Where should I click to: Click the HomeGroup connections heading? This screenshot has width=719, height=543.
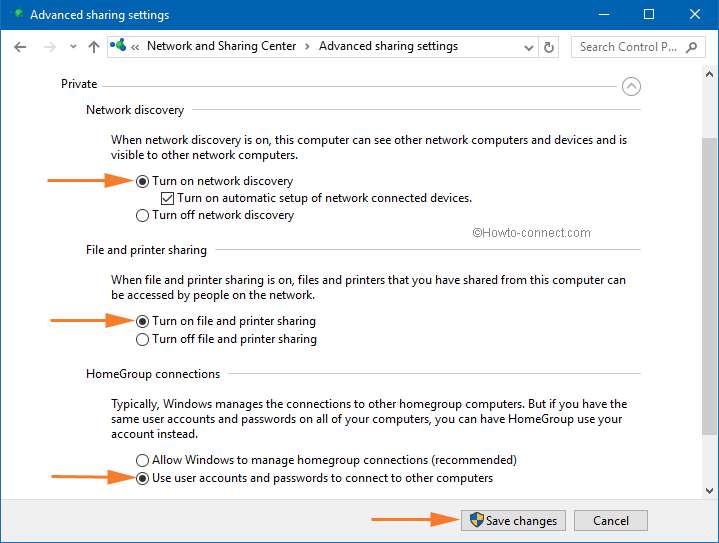tap(153, 374)
